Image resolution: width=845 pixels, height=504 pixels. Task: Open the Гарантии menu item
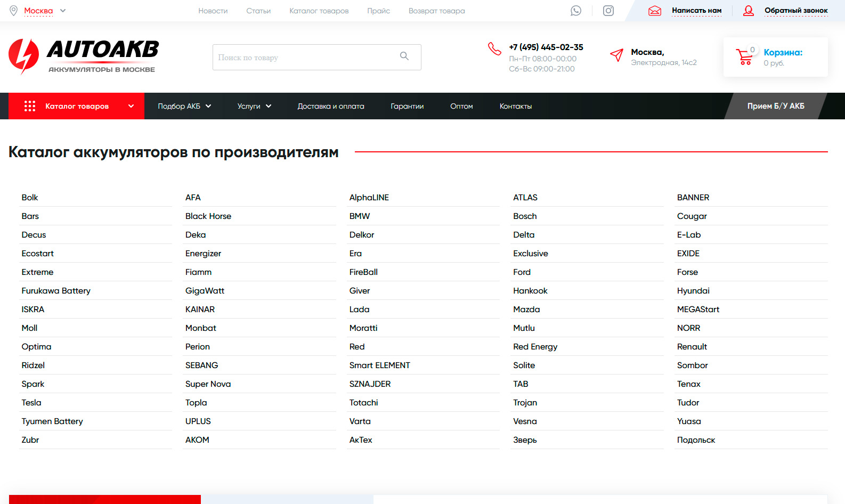click(x=407, y=106)
